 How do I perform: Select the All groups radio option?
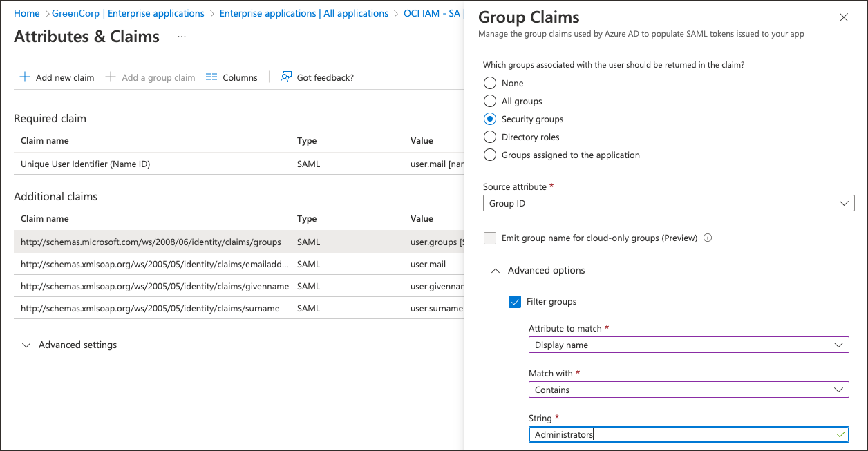point(490,101)
